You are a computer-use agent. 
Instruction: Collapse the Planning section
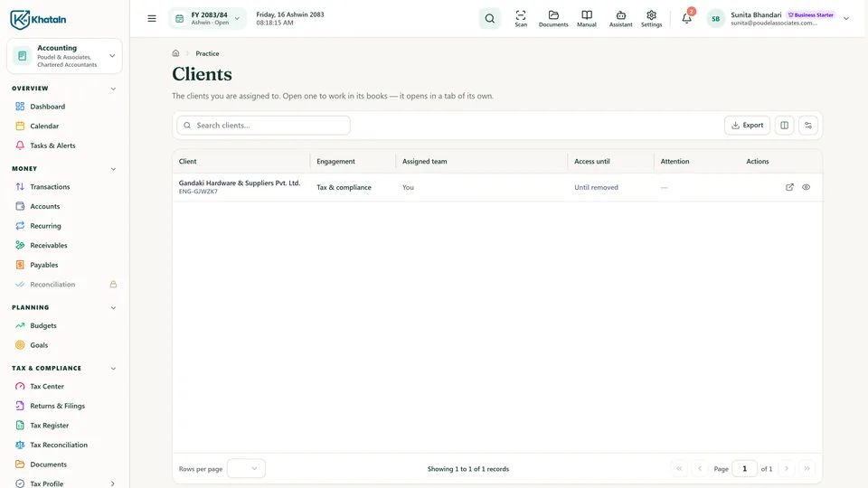113,307
